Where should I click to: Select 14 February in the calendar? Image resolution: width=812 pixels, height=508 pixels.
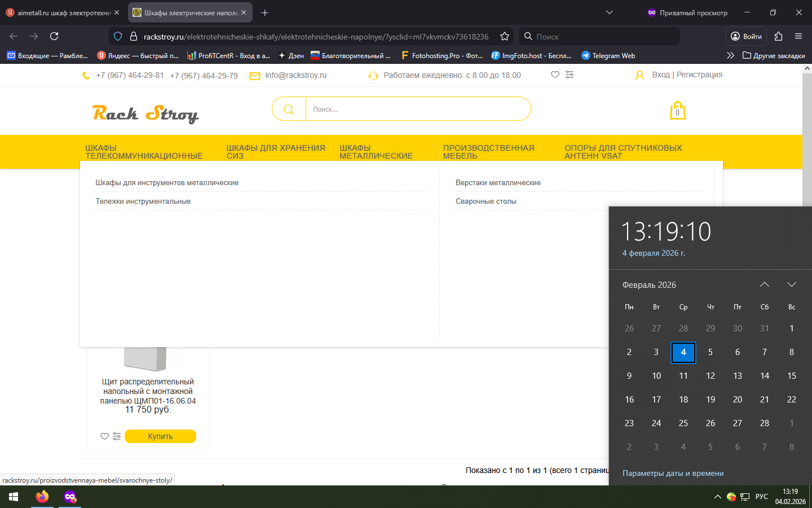click(x=765, y=376)
